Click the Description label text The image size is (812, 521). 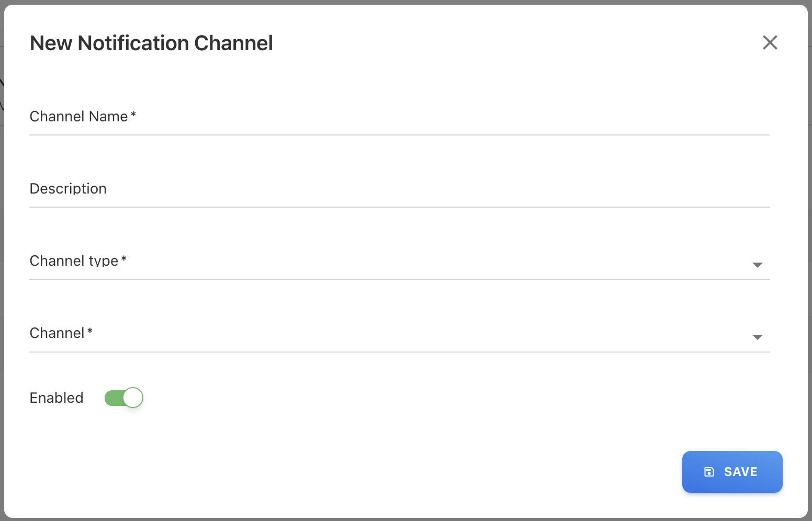click(x=68, y=188)
